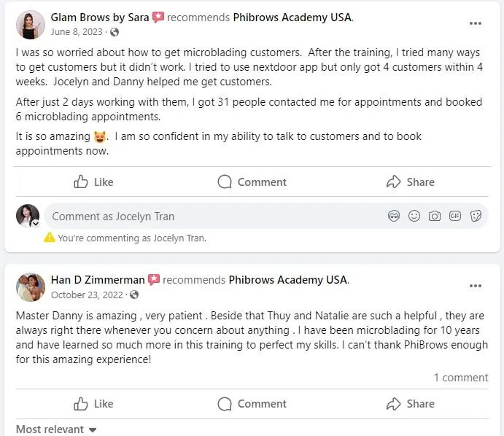View the 1 comment on Han's post
504x436 pixels.
[x=461, y=377]
